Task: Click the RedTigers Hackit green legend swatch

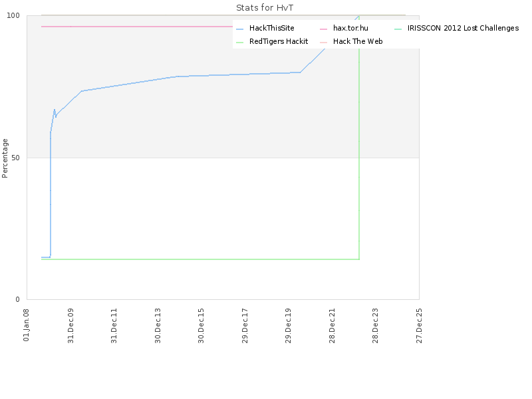Action: click(239, 43)
